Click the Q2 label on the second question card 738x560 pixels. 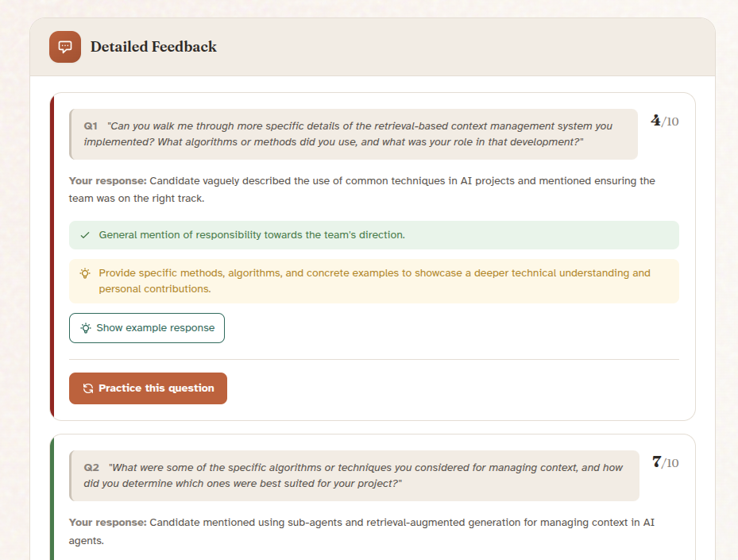[x=91, y=467]
